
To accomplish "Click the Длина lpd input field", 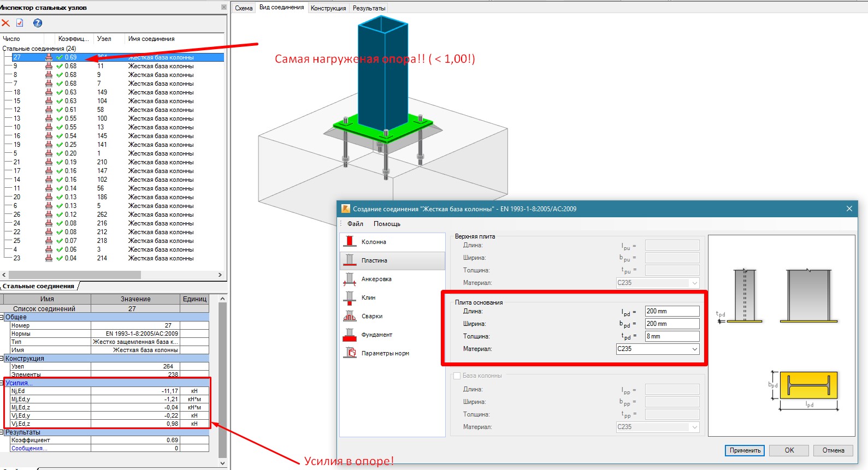I will pos(672,311).
